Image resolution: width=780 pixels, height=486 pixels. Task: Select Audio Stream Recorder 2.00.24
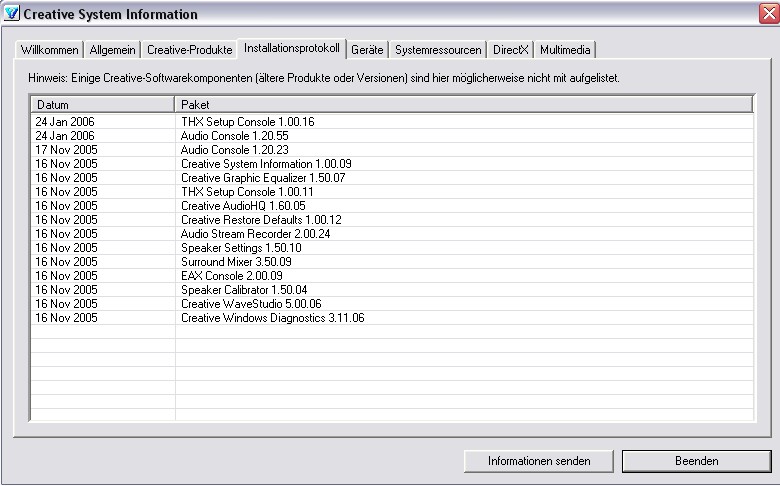pos(392,233)
